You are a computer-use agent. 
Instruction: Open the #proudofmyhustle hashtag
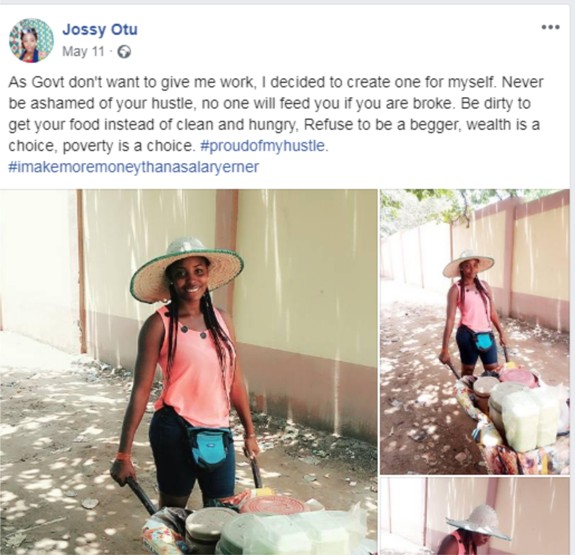click(264, 146)
